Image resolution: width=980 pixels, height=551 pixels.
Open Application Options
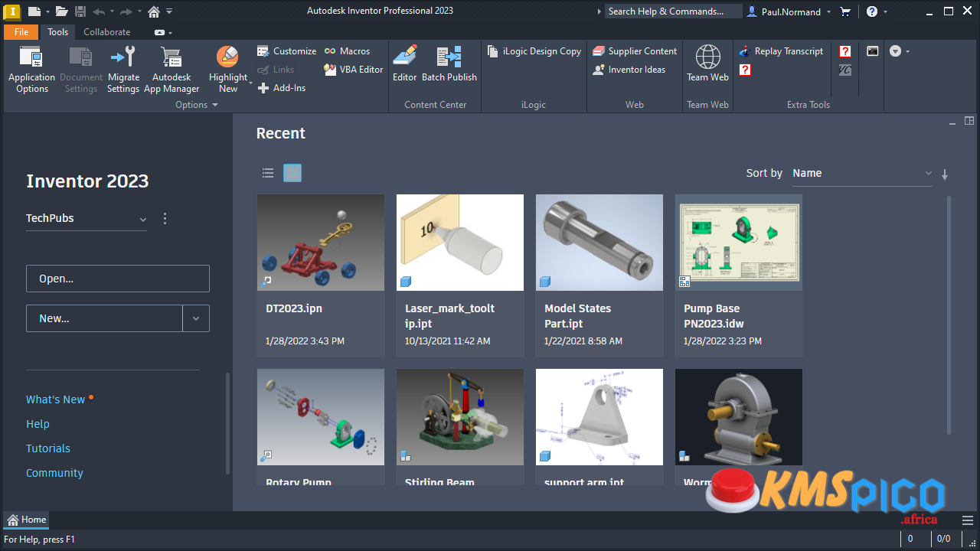pyautogui.click(x=31, y=70)
